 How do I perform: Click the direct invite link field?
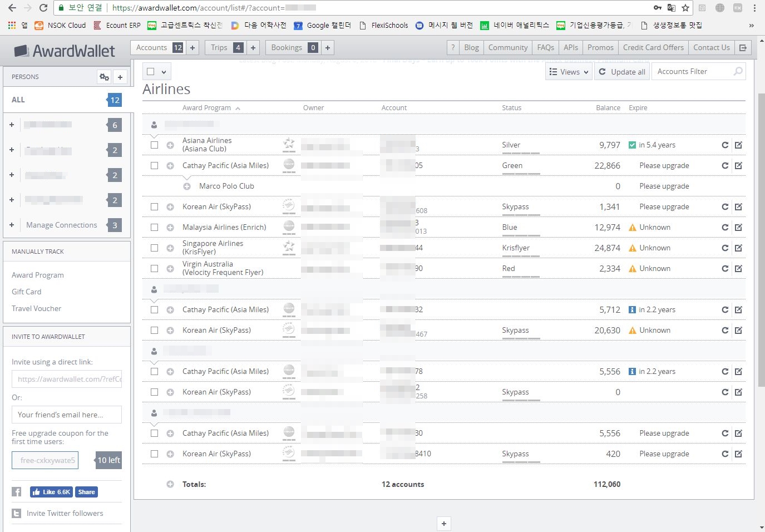coord(67,379)
